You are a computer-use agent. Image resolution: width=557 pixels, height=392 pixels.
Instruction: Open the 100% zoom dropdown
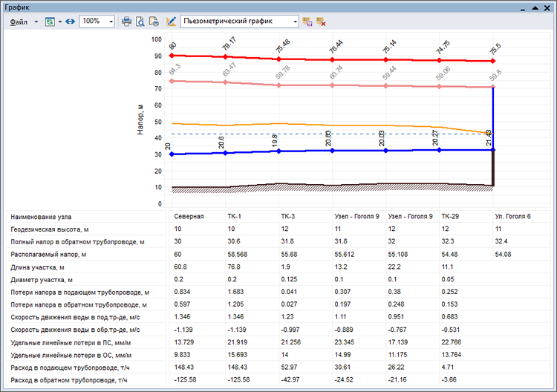tap(111, 22)
